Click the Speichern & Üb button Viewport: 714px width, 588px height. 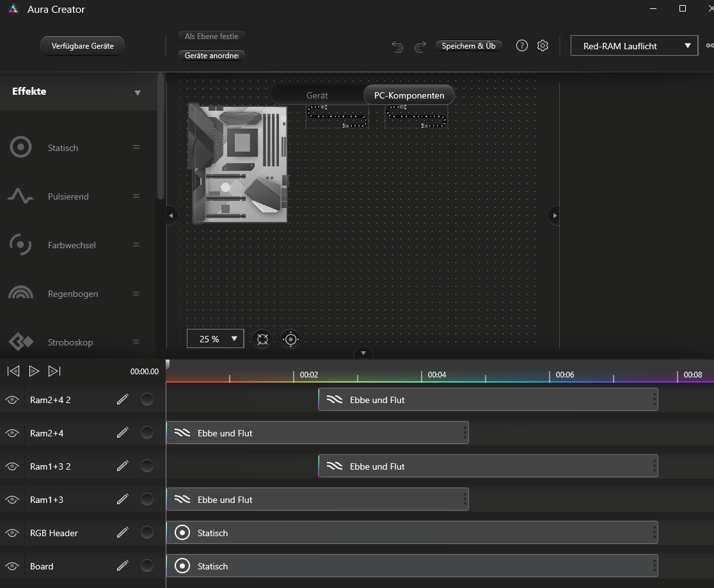468,46
